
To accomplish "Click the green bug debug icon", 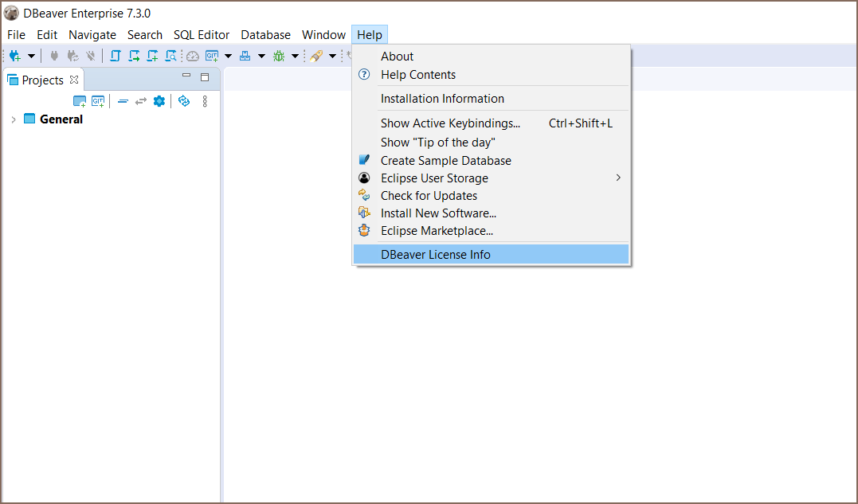I will tap(279, 56).
